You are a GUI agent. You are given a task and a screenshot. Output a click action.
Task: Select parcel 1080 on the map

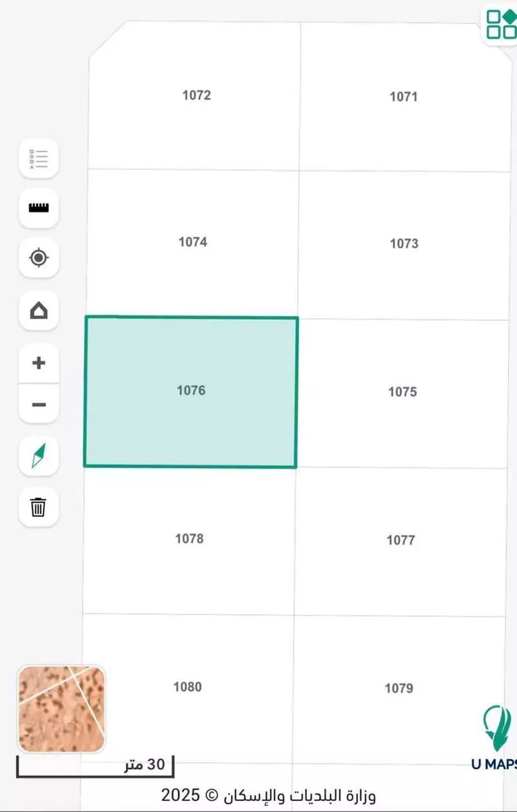click(187, 687)
